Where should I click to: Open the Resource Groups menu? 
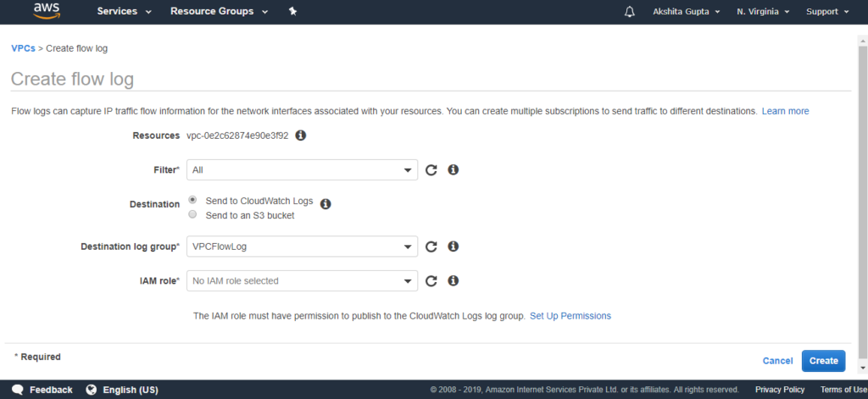click(220, 11)
